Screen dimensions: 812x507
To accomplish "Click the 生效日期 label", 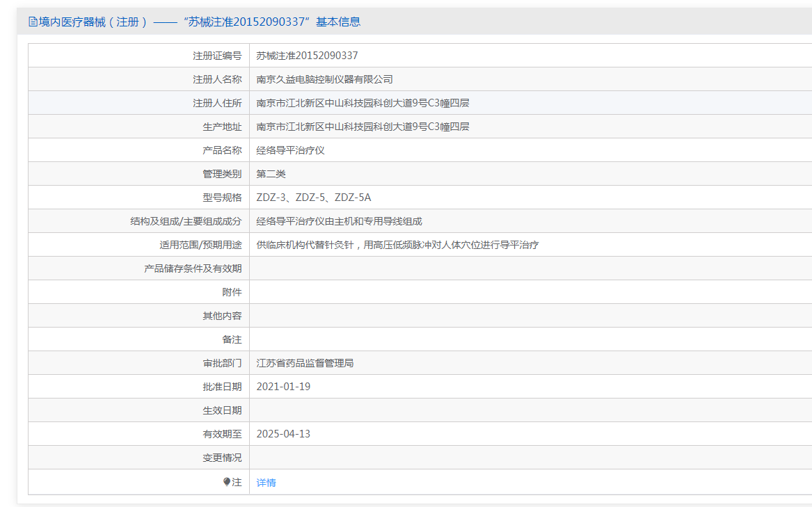I will coord(222,410).
